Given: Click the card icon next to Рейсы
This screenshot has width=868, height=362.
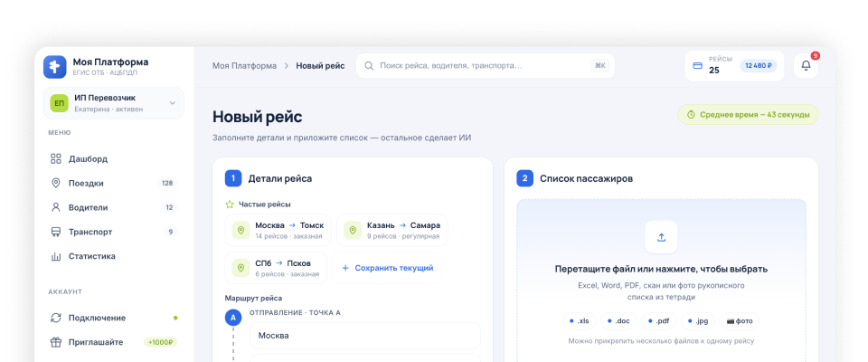Looking at the screenshot, I should click(x=698, y=65).
